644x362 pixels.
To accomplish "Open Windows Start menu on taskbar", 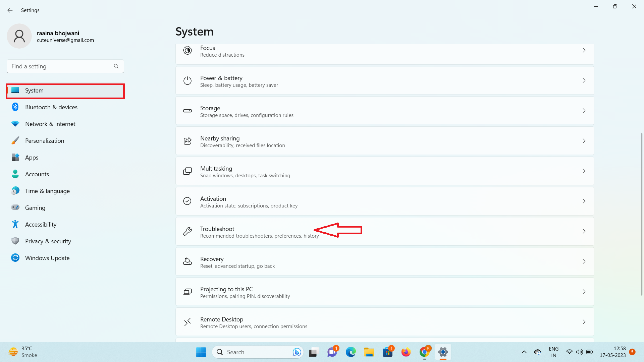I will click(201, 352).
